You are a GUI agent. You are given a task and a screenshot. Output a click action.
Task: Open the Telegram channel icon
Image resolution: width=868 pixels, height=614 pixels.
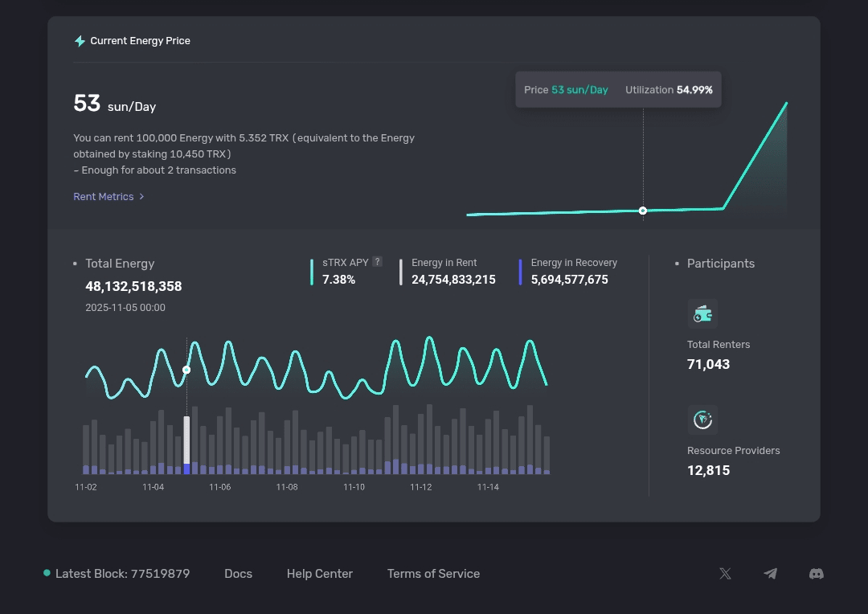[x=770, y=574]
